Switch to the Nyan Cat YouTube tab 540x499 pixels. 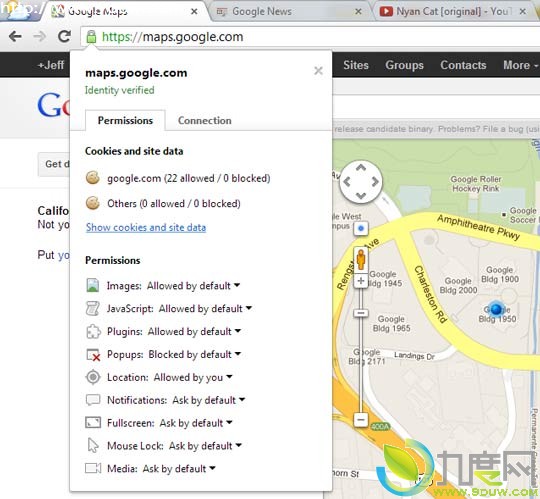(453, 11)
